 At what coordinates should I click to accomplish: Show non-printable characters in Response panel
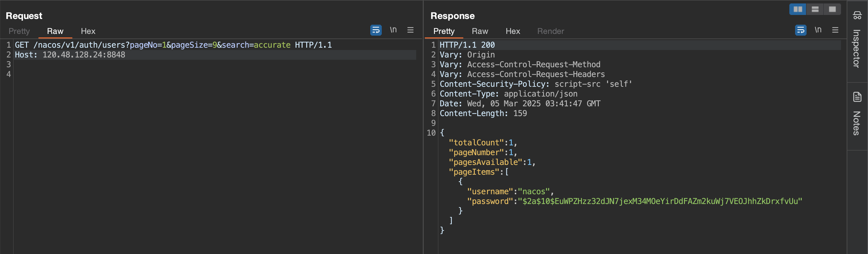point(818,30)
